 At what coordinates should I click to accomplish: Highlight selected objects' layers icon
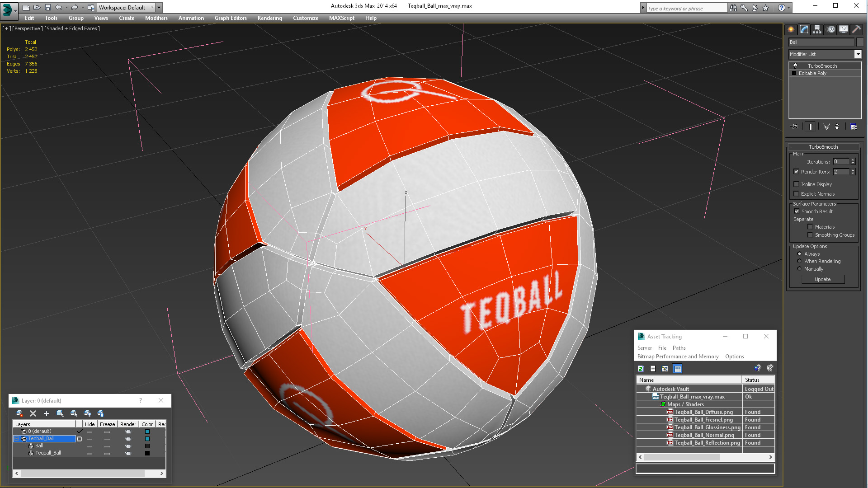(x=74, y=413)
